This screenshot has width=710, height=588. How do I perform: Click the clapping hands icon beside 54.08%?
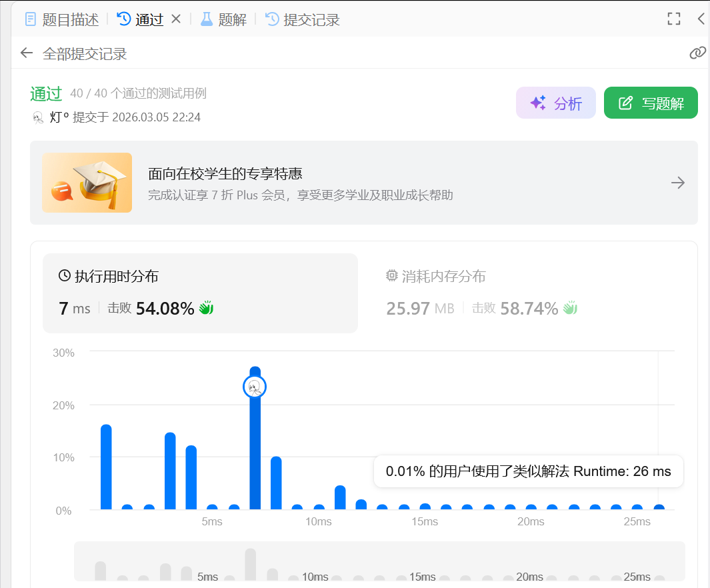(206, 308)
